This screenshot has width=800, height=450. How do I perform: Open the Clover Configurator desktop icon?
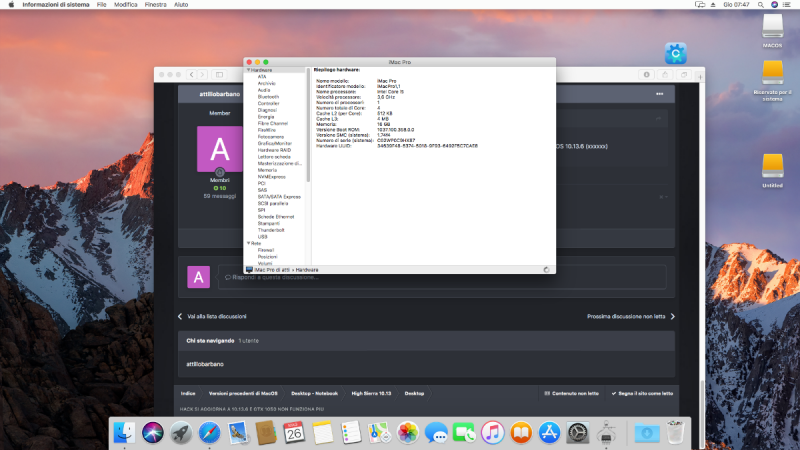676,53
